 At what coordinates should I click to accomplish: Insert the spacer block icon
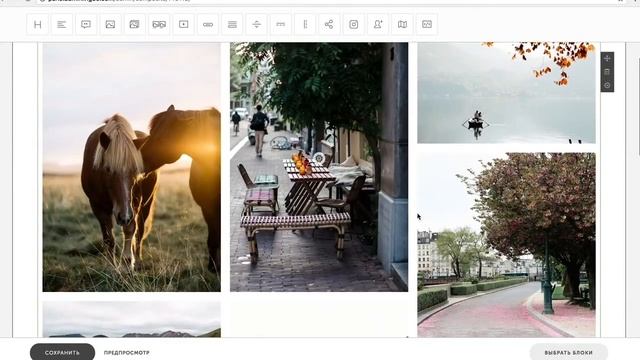281,24
